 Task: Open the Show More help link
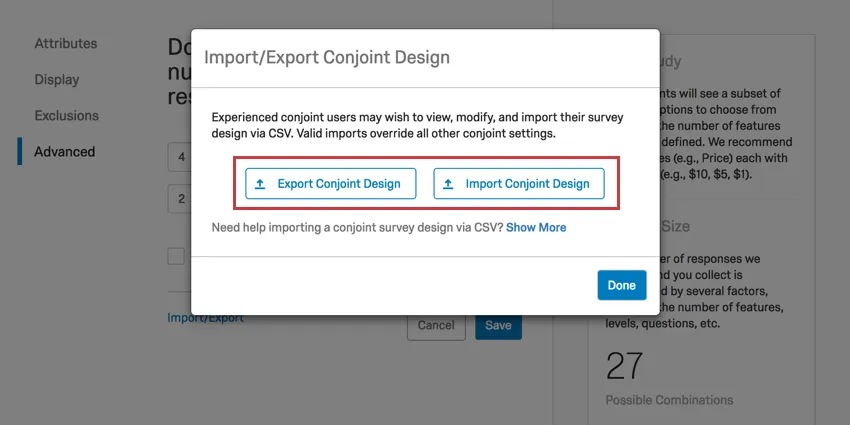click(x=536, y=228)
